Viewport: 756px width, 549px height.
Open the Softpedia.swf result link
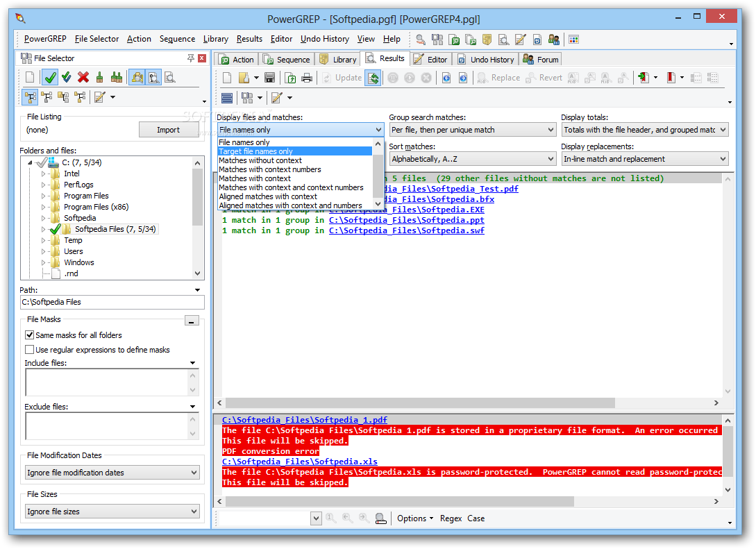point(406,230)
